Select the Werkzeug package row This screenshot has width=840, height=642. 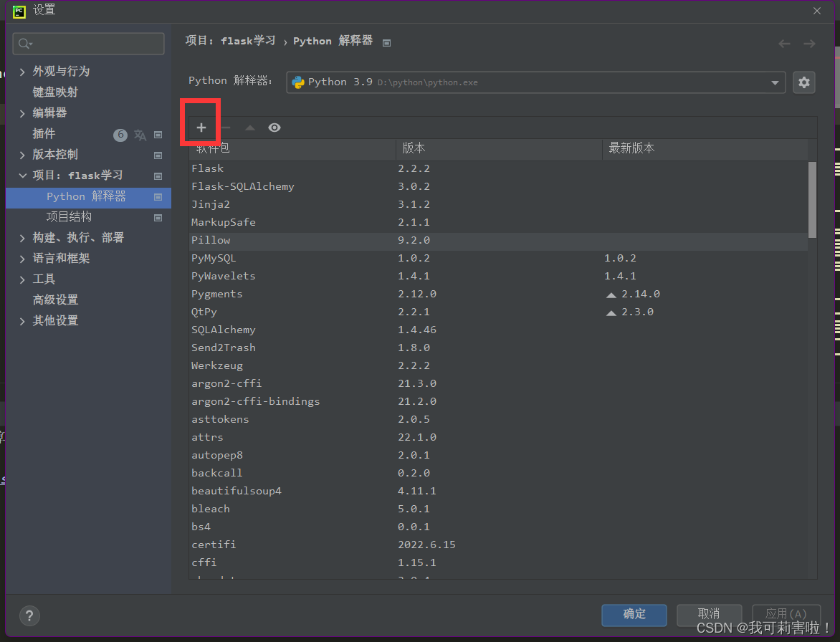499,365
